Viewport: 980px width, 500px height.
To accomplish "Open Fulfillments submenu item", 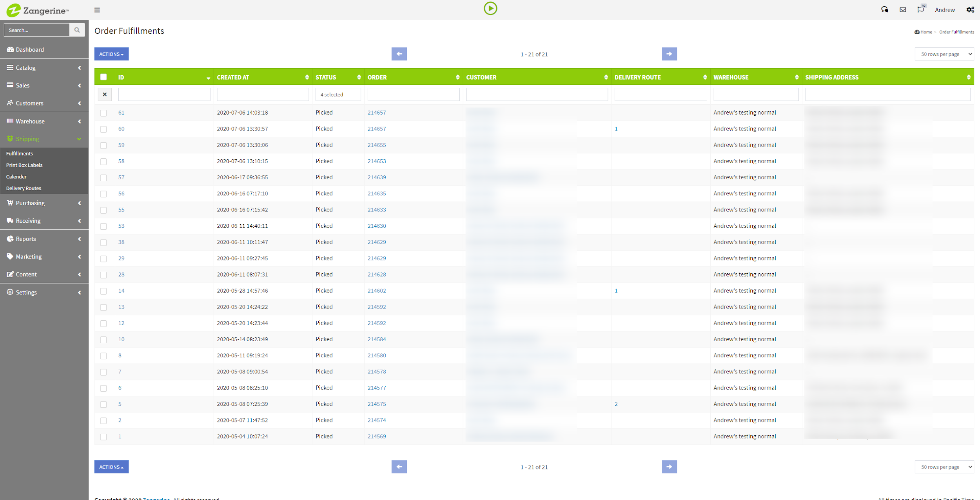I will [20, 153].
